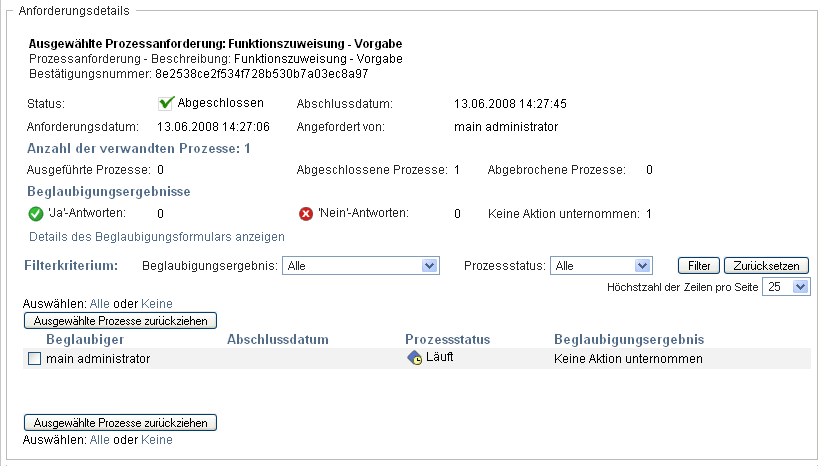Click the green 'Ja'-Antworten icon
Screen dimensions: 821x466
[x=37, y=213]
